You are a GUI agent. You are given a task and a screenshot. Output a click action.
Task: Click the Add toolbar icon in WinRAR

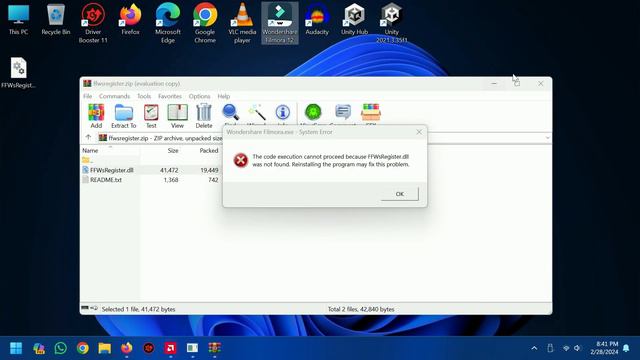click(96, 116)
